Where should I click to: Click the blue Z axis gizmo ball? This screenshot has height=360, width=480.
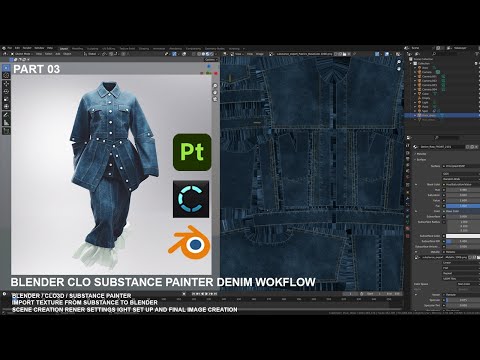(x=209, y=66)
